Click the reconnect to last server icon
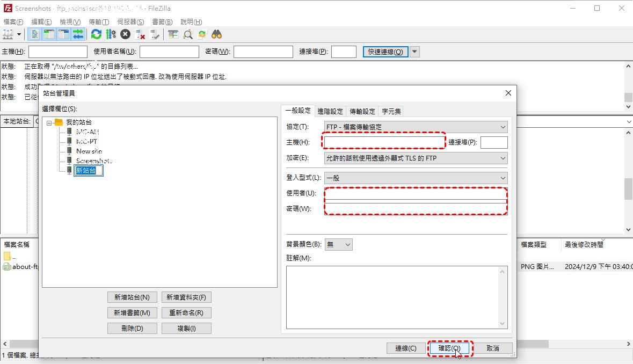The image size is (633, 364). [x=155, y=34]
